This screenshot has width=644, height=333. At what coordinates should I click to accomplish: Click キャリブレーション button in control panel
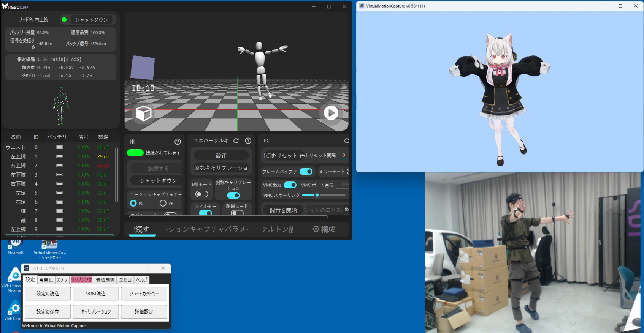(96, 312)
